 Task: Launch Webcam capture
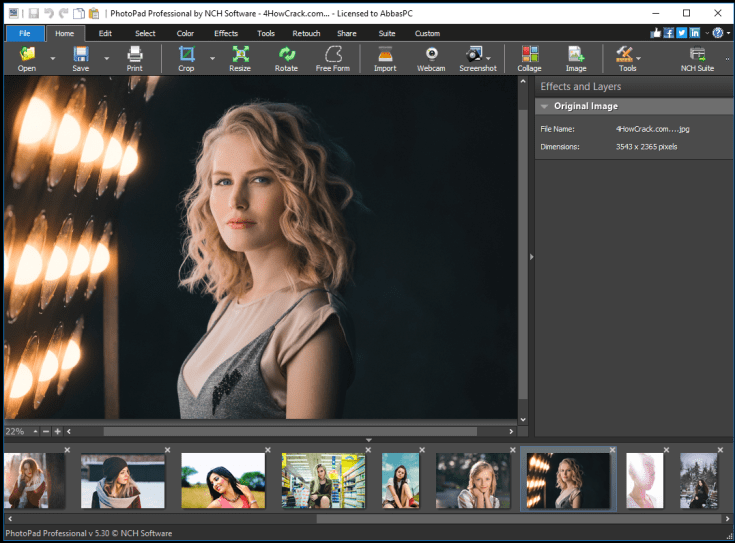431,55
